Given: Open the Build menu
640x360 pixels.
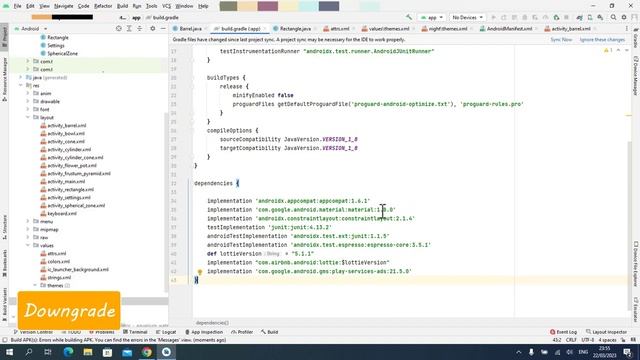Looking at the screenshot, I should click(x=122, y=6).
